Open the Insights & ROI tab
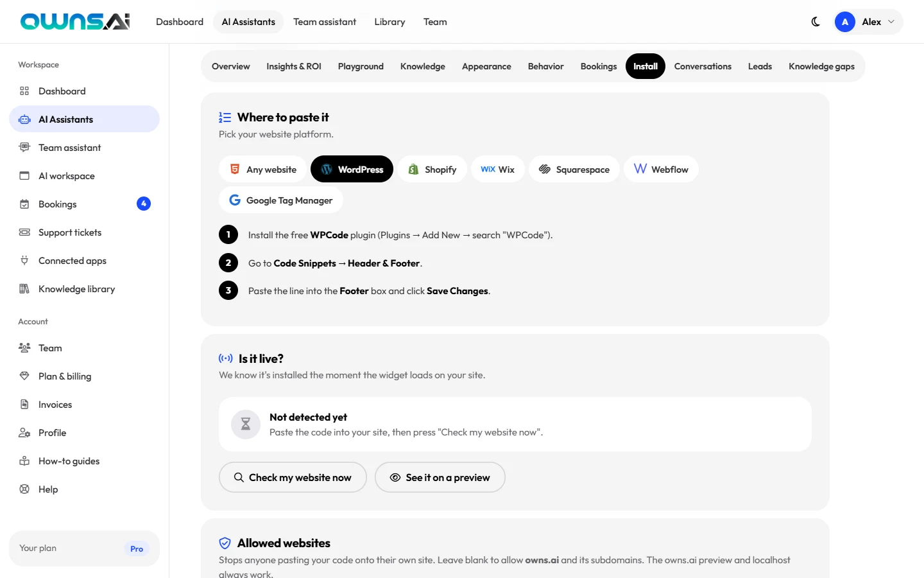 tap(294, 66)
